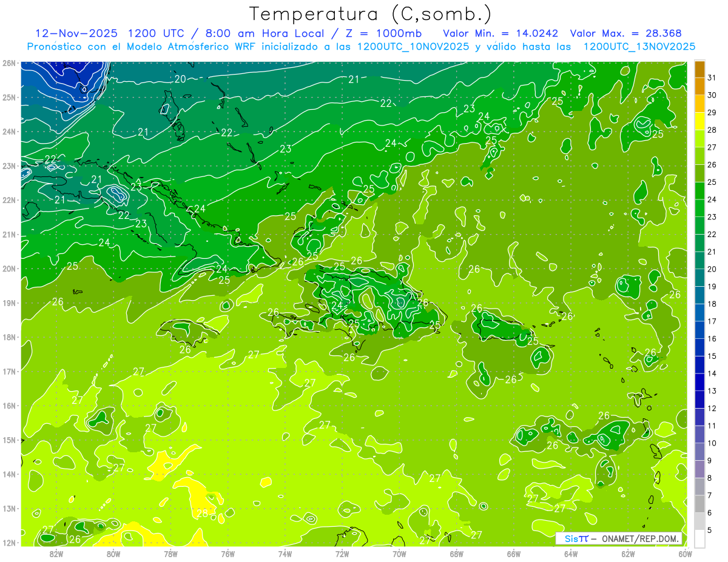Click the 23N latitude axis label

tap(9, 166)
